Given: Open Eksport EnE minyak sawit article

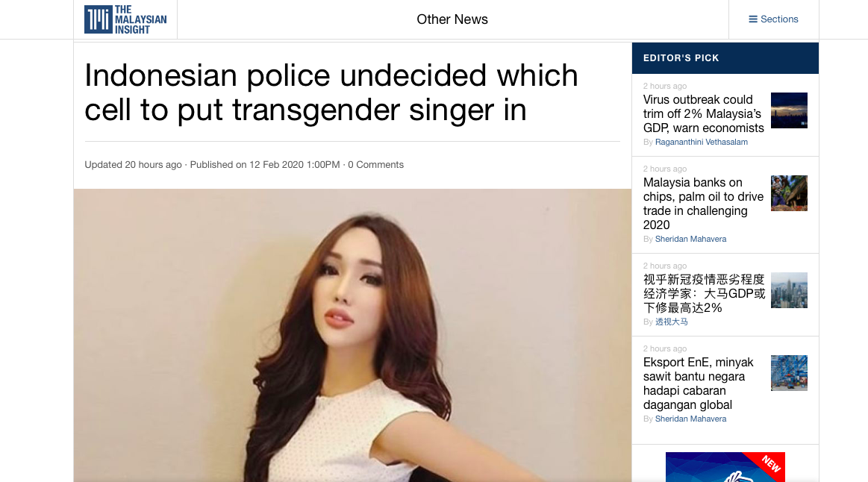Looking at the screenshot, I should pos(698,384).
